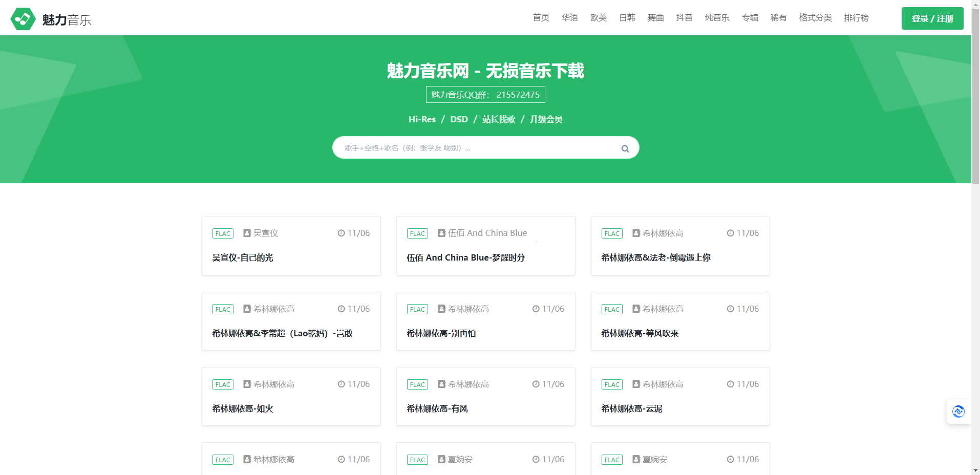Click the clock icon on 希林娜依高-云泥 card
This screenshot has width=980, height=475.
[x=730, y=384]
